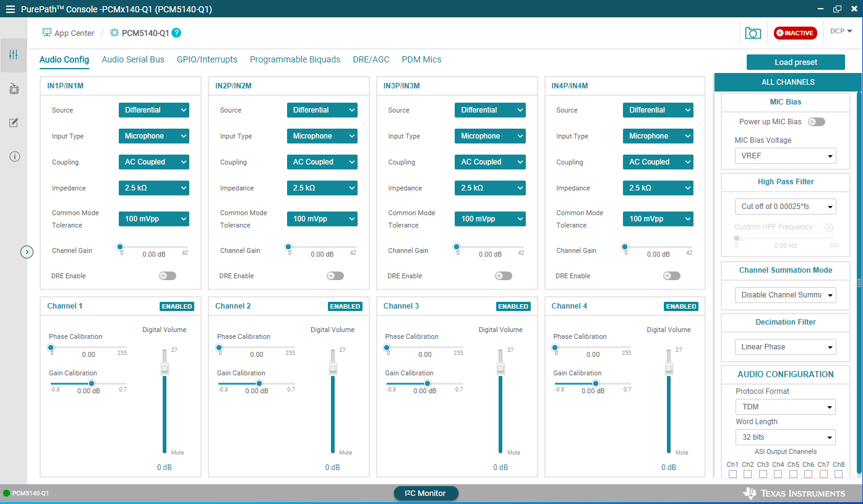Open IN2P/IN2M Impedance dropdown
The width and height of the screenshot is (863, 504).
tap(322, 188)
